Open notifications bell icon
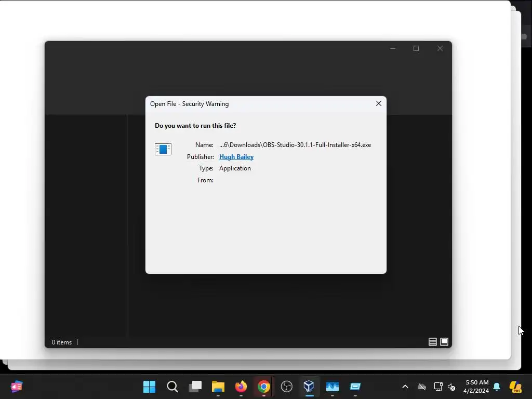Screen dimensions: 532x399 coord(497,387)
